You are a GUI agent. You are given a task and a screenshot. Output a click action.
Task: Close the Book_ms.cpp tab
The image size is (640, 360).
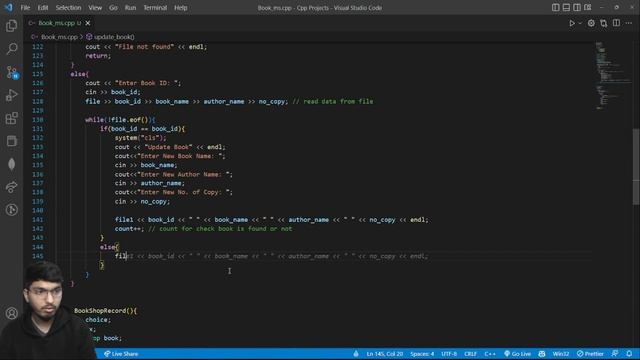pos(88,23)
